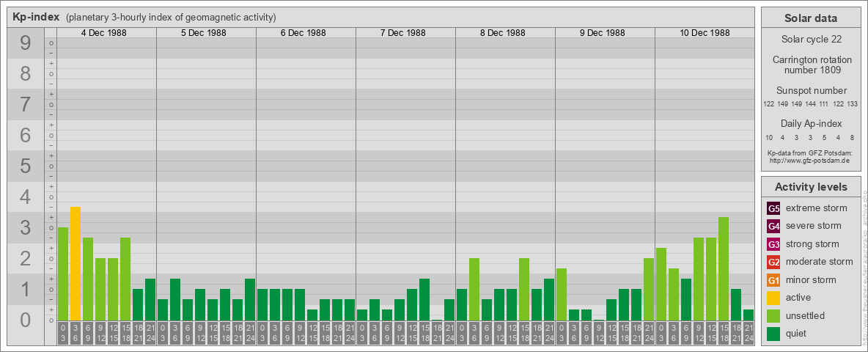
Task: Click the '4 Dec 1988' date header
Action: (x=104, y=33)
